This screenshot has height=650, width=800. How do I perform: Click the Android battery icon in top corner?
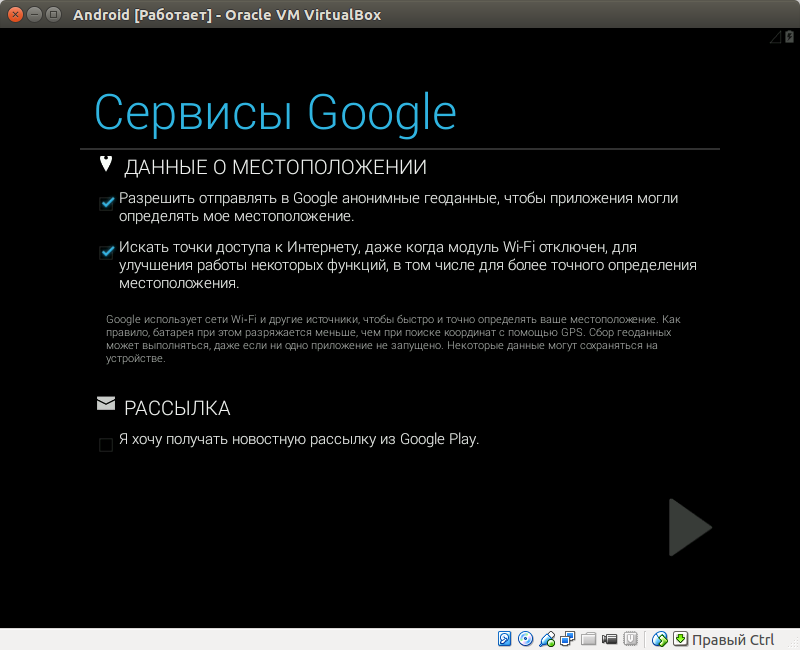click(x=789, y=36)
